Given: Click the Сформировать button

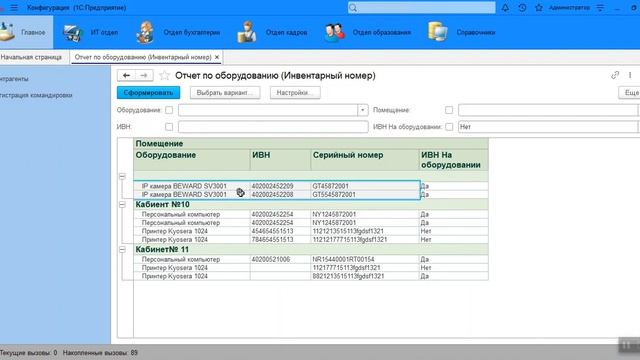Looking at the screenshot, I should point(148,93).
